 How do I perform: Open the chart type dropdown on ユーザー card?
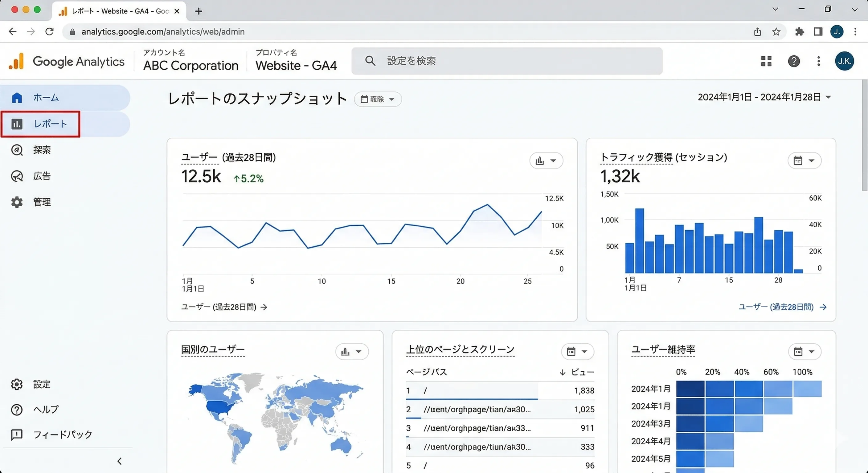click(546, 160)
